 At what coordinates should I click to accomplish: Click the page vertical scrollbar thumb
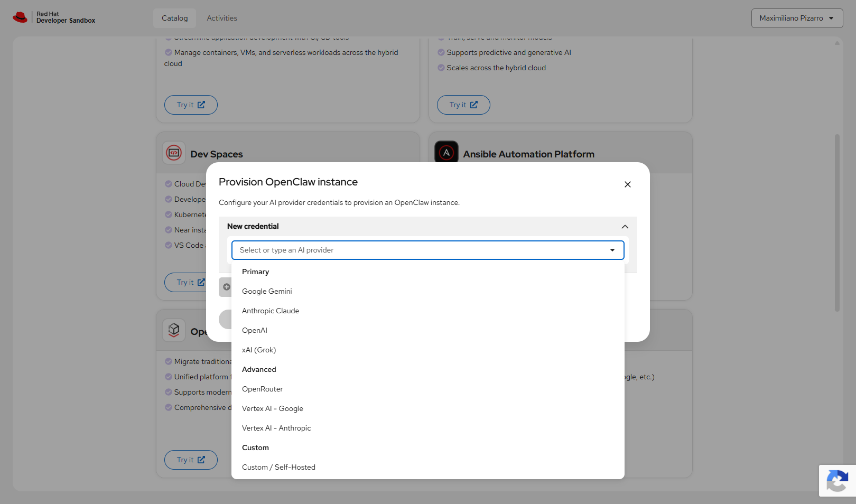[837, 223]
